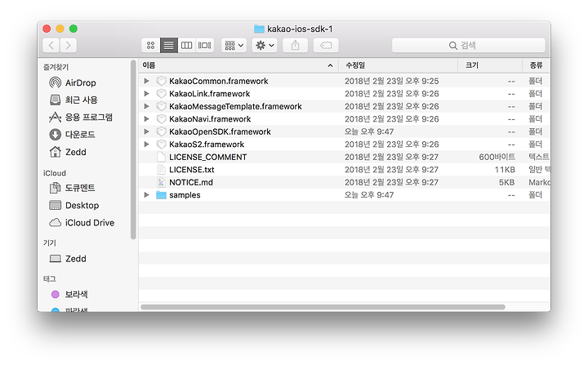Expand KakaoS2.framework disclosure triangle
Screen dimensions: 588x365
(x=147, y=144)
